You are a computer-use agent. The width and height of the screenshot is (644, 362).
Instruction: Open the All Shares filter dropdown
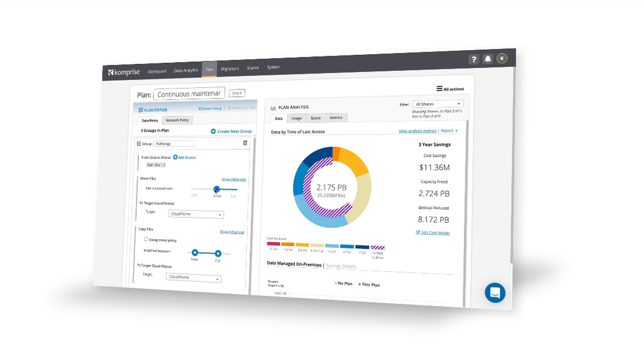(x=438, y=104)
